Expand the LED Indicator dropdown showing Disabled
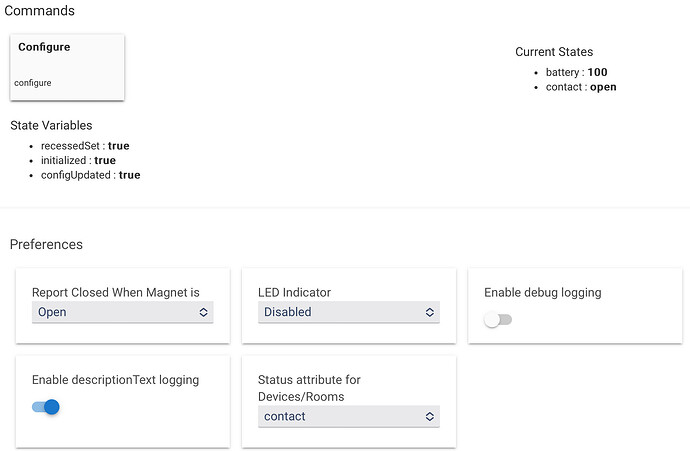The image size is (690, 451). (x=348, y=312)
